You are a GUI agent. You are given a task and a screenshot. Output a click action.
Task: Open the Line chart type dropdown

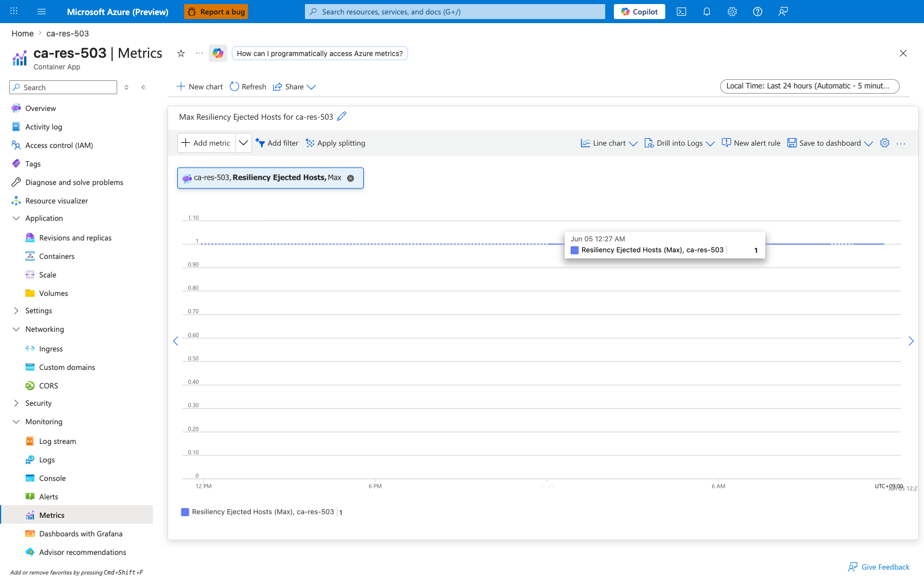[x=609, y=143]
